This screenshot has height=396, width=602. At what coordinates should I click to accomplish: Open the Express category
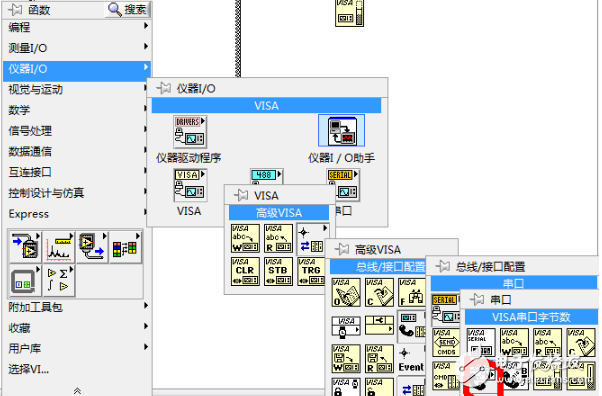(x=77, y=214)
